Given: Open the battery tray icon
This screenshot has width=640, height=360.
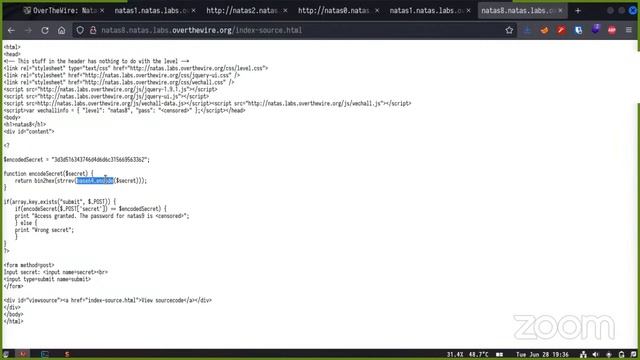Looking at the screenshot, I should click(622, 354).
